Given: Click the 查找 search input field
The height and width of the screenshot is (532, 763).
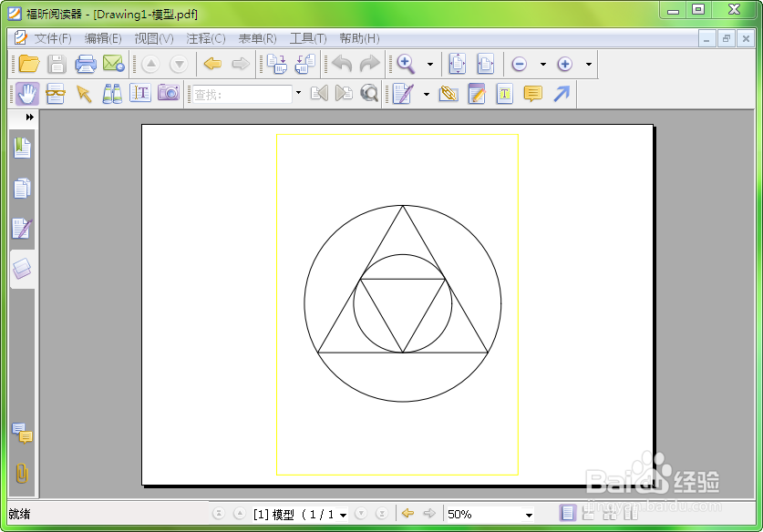Looking at the screenshot, I should (x=242, y=94).
